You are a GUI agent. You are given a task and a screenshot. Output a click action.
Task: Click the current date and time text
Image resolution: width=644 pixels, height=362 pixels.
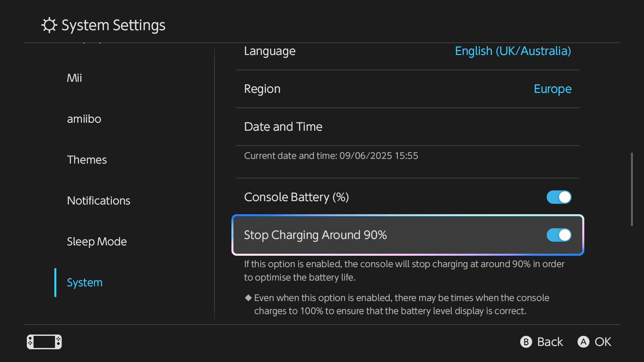coord(331,156)
